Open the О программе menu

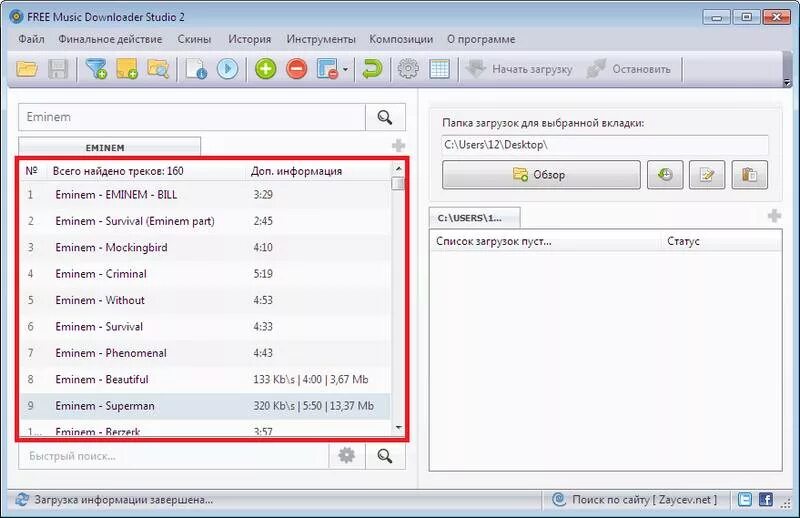pos(481,39)
